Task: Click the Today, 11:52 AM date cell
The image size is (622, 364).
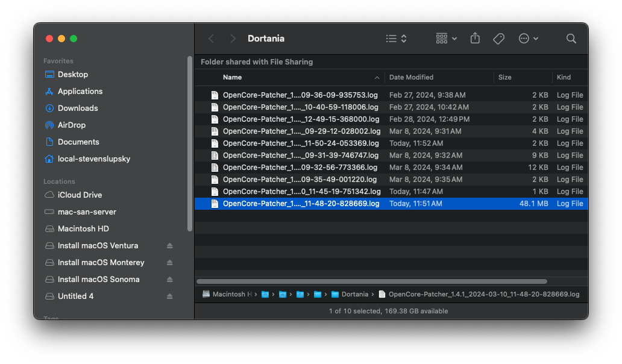Action: tap(416, 143)
